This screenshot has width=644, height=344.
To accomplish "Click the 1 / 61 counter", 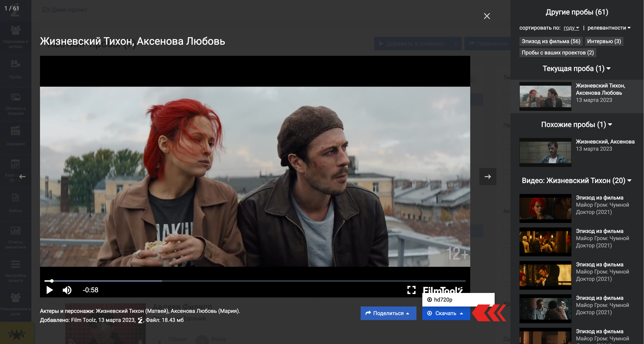I will tap(12, 8).
